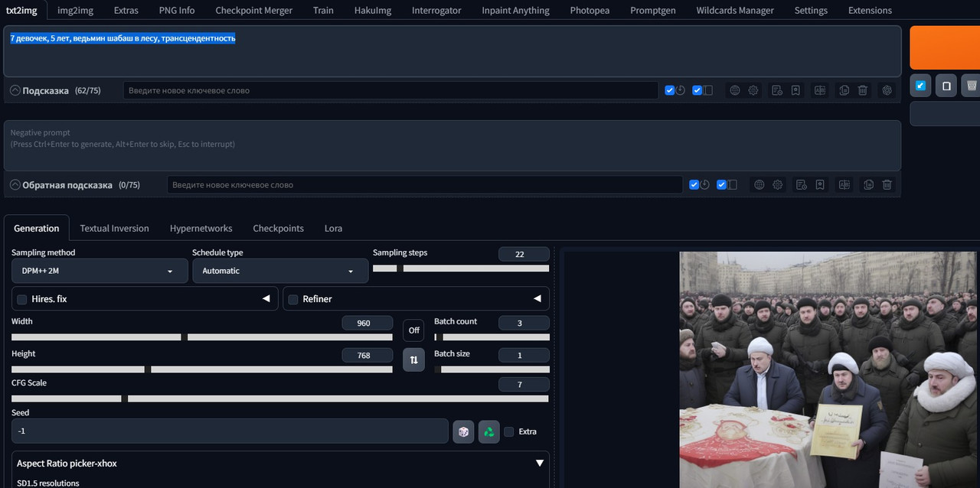Adjust the Sampling steps slider
The image size is (980, 488).
(x=461, y=268)
